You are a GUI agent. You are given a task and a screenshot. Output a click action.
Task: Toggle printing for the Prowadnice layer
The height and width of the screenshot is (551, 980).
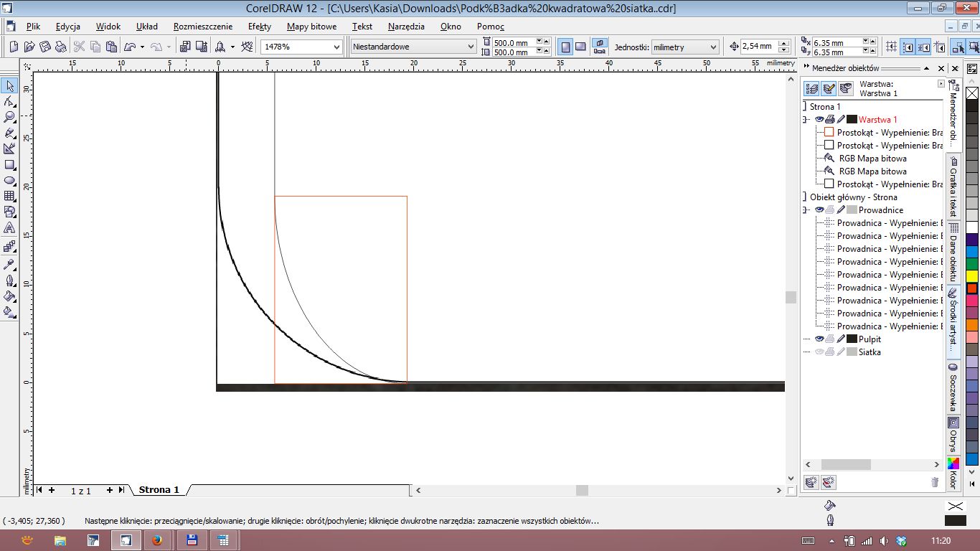click(x=830, y=210)
